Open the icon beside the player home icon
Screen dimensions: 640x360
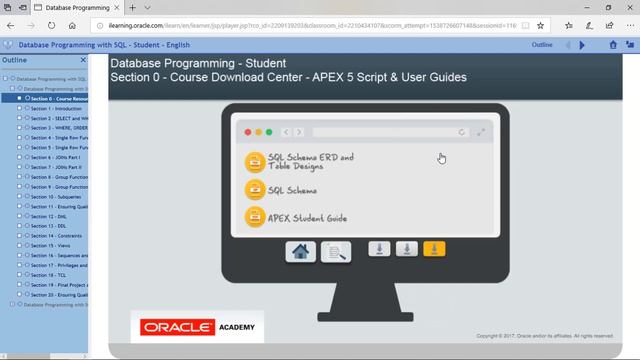pos(630,45)
